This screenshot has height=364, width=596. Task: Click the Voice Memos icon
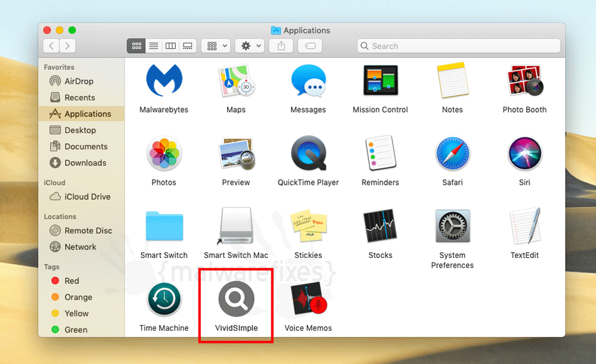pyautogui.click(x=308, y=299)
